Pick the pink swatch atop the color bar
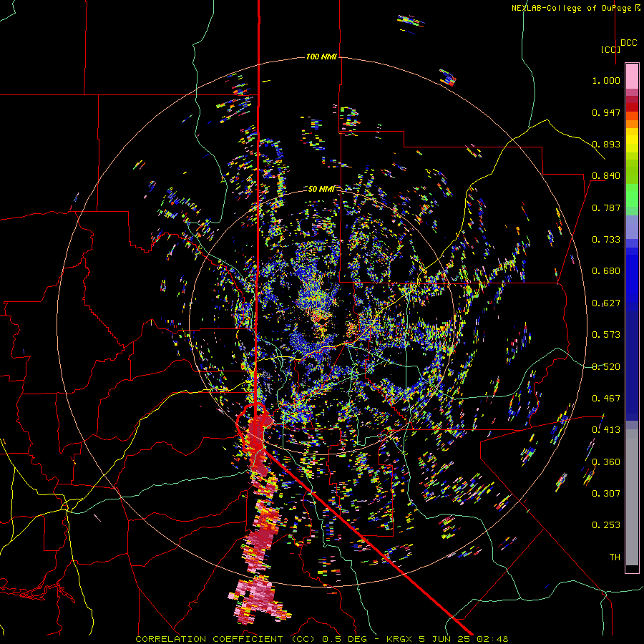Image resolution: width=644 pixels, height=644 pixels. click(632, 76)
